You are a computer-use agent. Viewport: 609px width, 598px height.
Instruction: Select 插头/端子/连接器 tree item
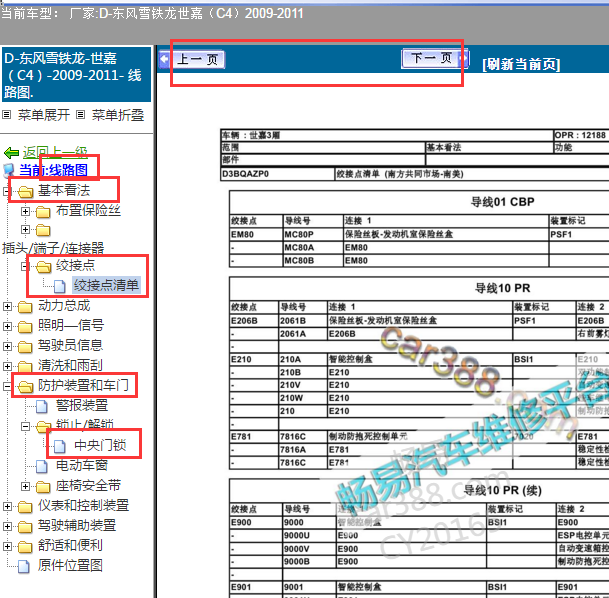pos(53,248)
